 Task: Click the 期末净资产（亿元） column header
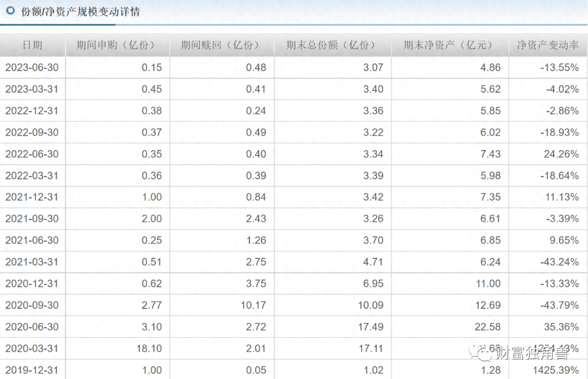click(x=449, y=45)
